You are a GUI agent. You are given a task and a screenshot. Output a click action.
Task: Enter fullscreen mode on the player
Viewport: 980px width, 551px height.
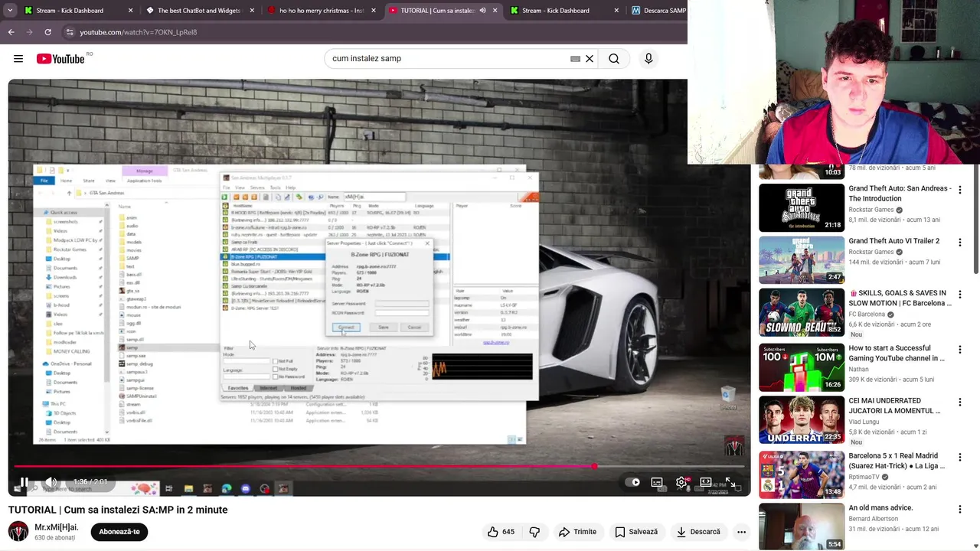point(730,482)
